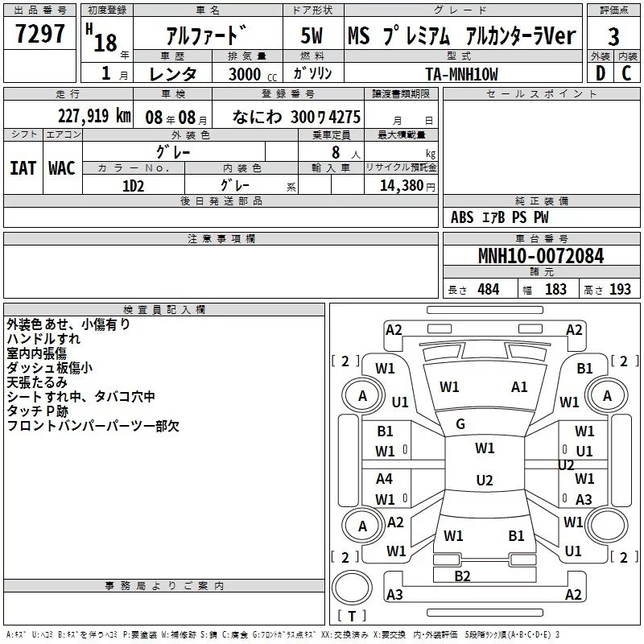This screenshot has height=644, width=644.
Task: Click spare tire circle above T
Action: [x=352, y=588]
